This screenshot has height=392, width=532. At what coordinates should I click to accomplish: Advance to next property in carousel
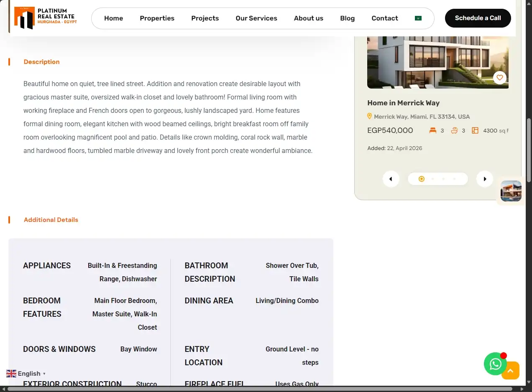coord(485,179)
